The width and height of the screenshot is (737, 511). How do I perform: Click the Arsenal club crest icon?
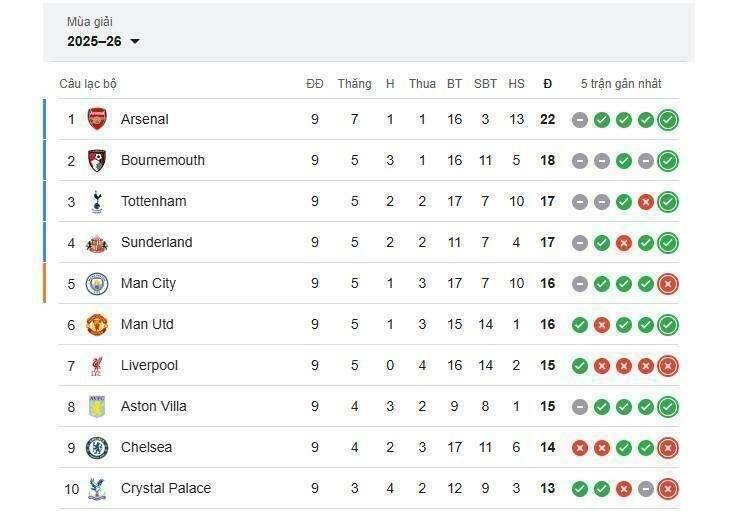click(97, 119)
